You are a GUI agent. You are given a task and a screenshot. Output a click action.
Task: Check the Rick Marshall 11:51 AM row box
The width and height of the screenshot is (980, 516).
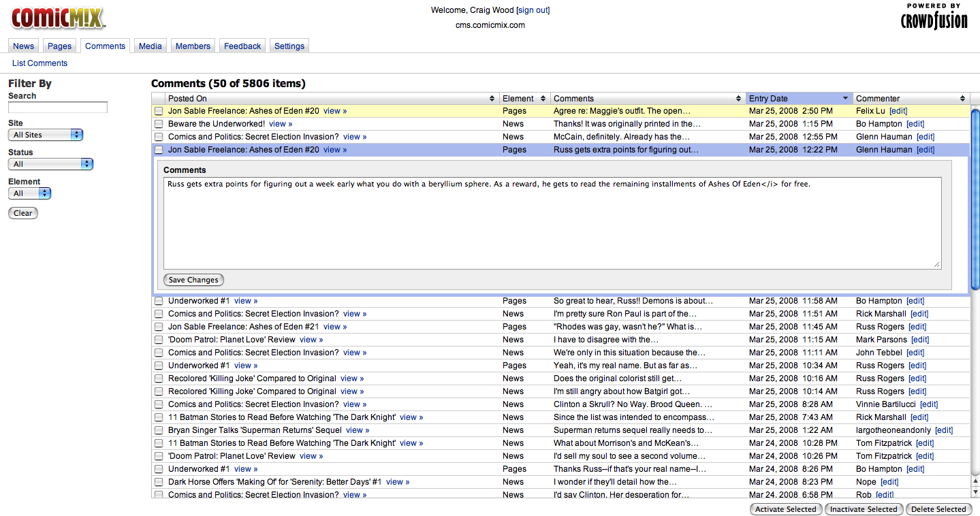coord(158,314)
